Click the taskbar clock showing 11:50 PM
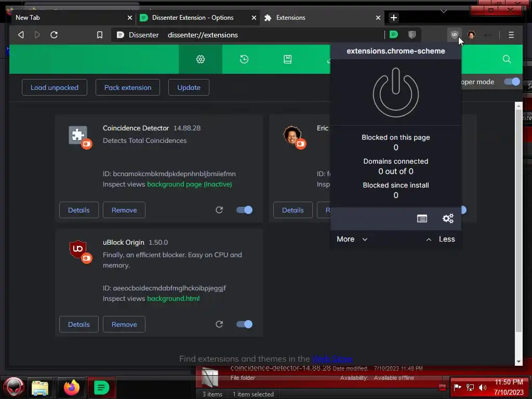 click(509, 382)
